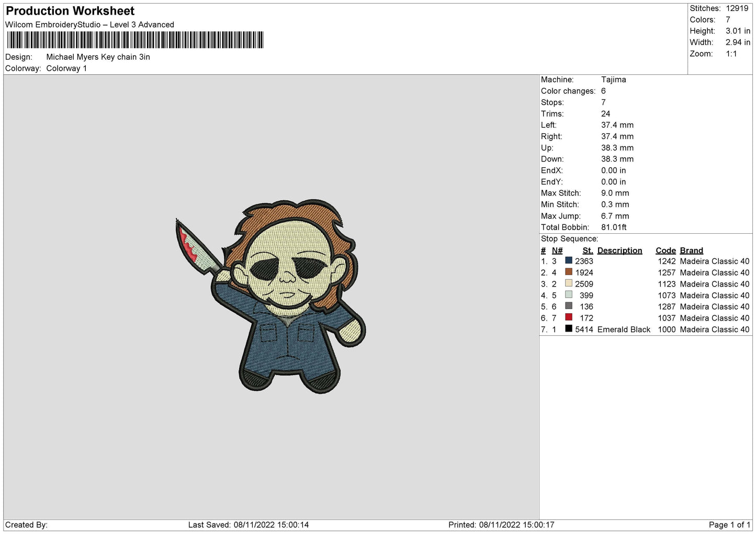Image resolution: width=756 pixels, height=534 pixels.
Task: Click the 'Description' column header
Action: tap(619, 251)
